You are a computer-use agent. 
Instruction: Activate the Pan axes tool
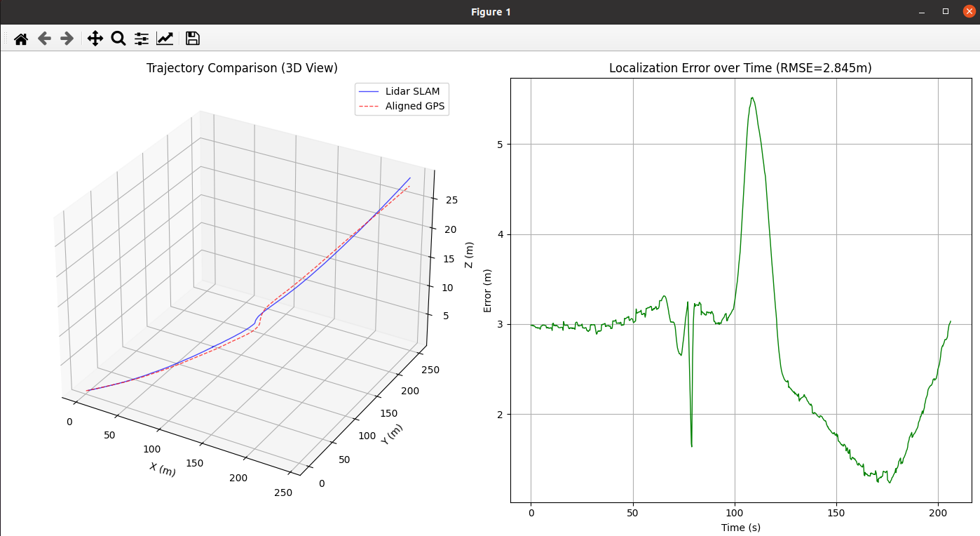95,39
